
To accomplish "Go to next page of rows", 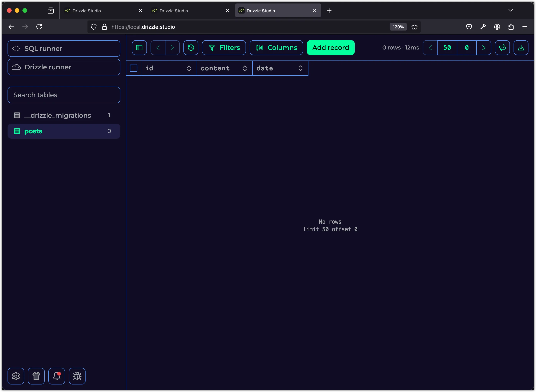I will coord(484,48).
